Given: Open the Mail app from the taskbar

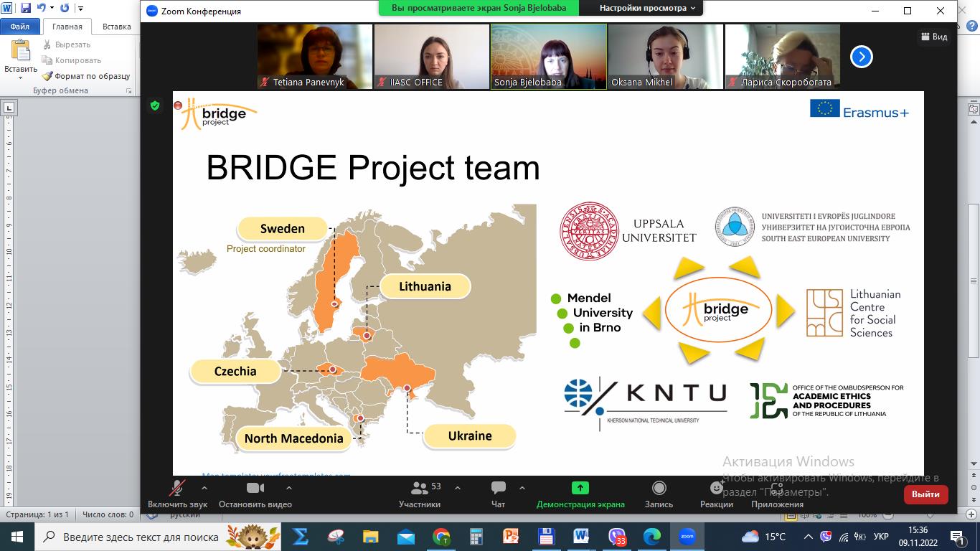Looking at the screenshot, I should pyautogui.click(x=405, y=537).
